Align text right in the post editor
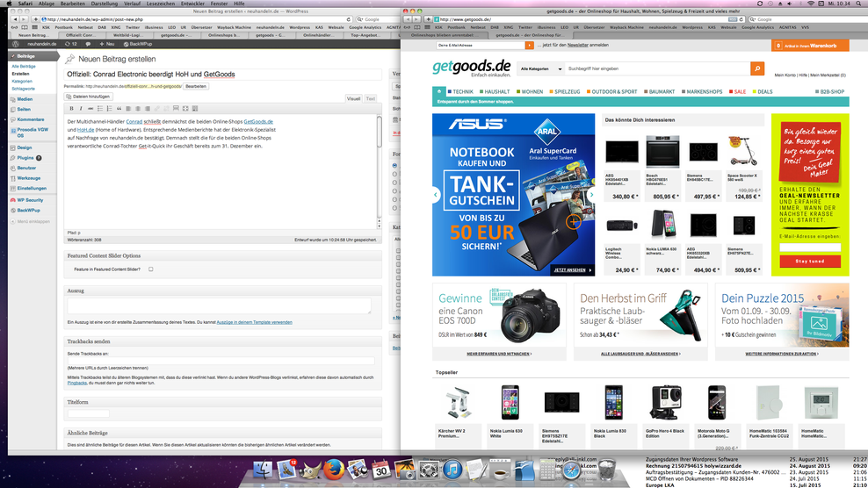This screenshot has width=868, height=488. click(x=148, y=109)
